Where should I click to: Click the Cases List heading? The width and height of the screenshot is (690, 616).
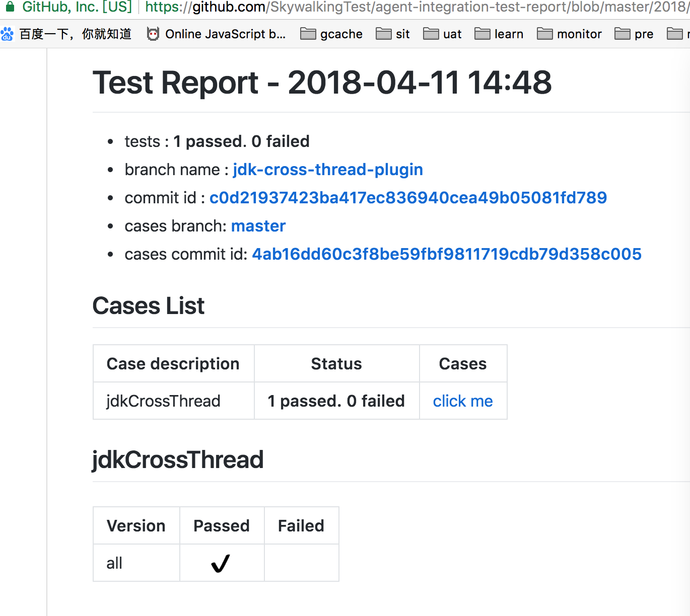[x=149, y=306]
